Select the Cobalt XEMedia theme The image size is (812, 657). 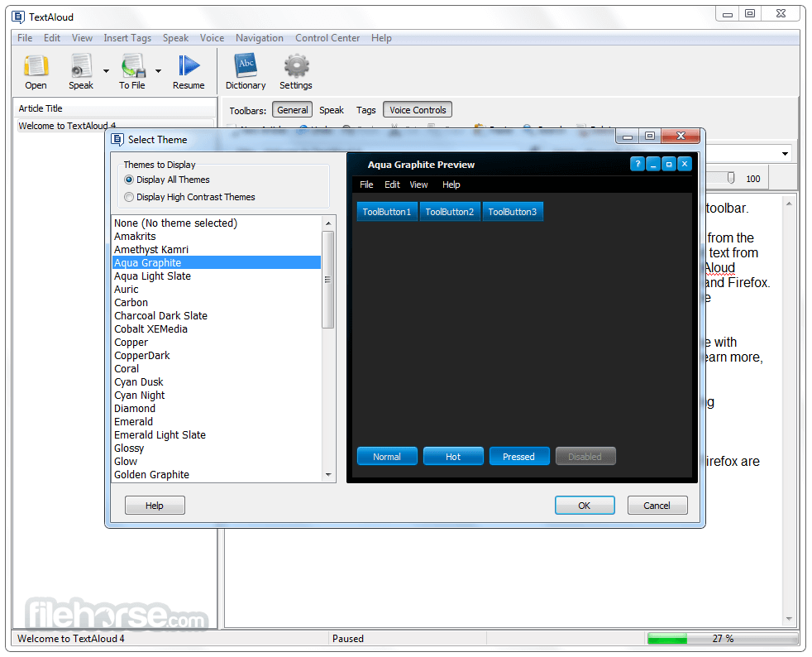217,329
